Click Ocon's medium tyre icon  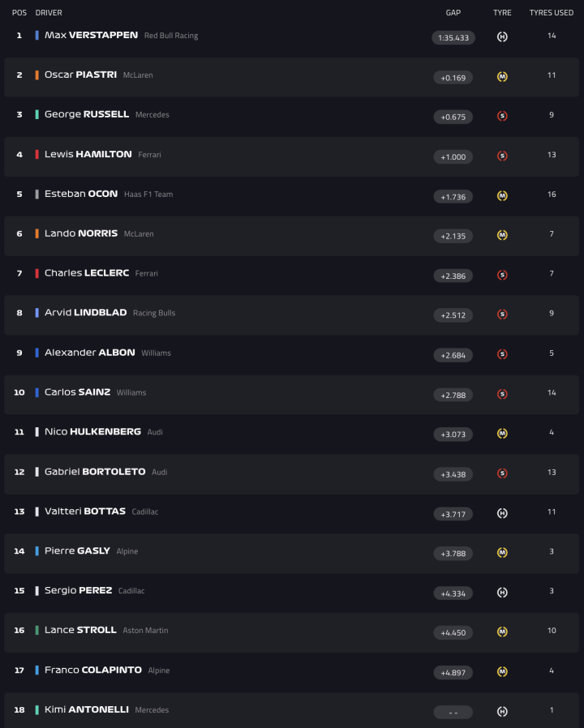coord(502,195)
